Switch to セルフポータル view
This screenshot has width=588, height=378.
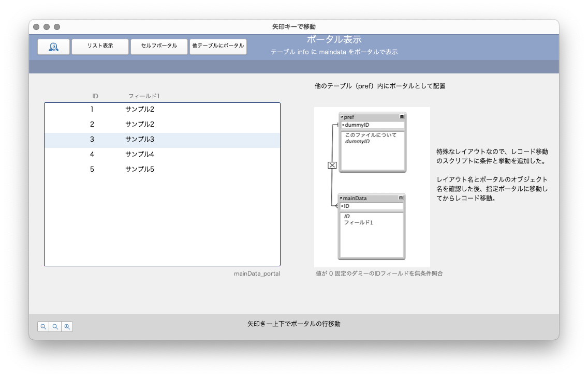tap(159, 46)
